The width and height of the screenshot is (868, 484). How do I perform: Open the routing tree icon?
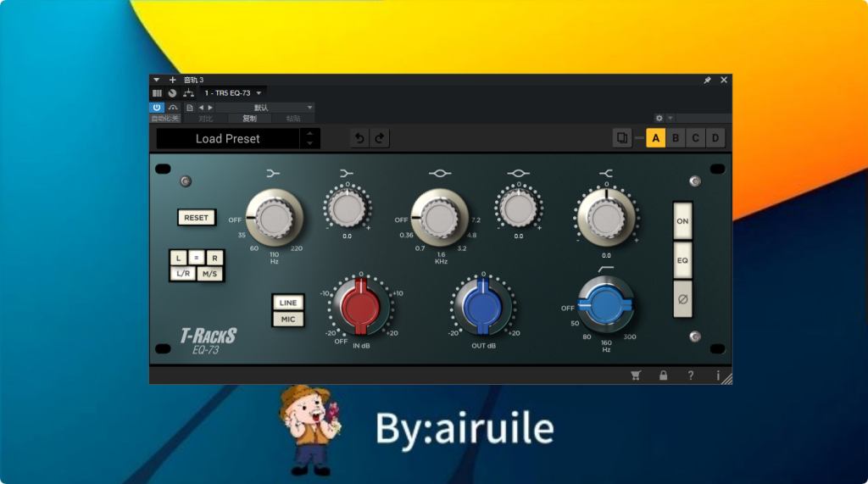188,93
